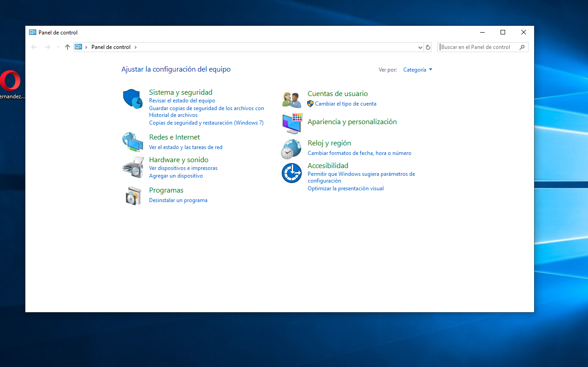Click the Programas disc box icon
The width and height of the screenshot is (588, 367).
(133, 195)
